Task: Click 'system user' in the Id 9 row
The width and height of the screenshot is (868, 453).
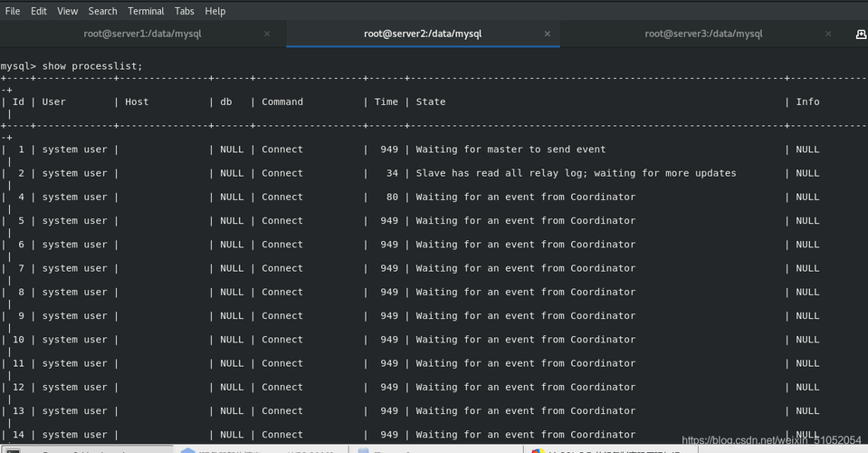Action: click(75, 316)
